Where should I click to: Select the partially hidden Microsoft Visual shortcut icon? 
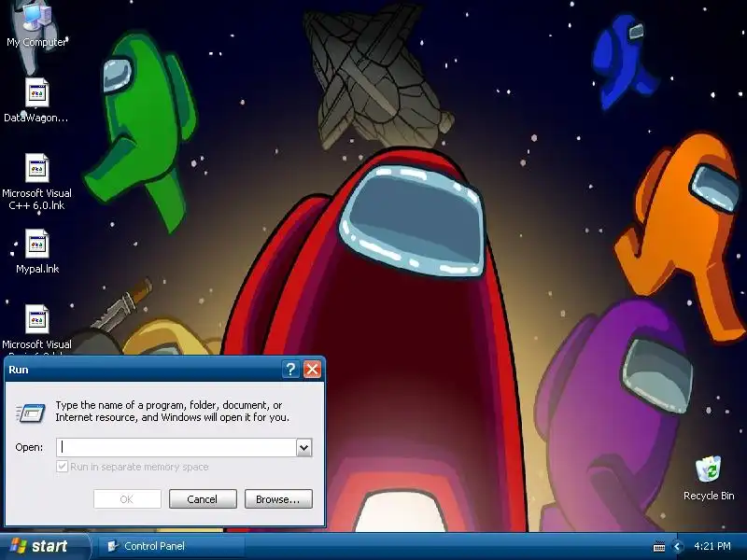(36, 329)
